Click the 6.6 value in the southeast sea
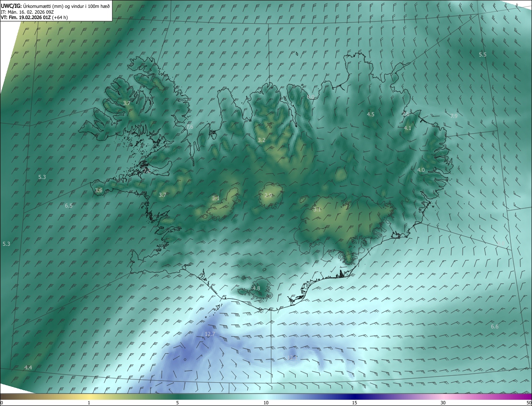The image size is (532, 406). coord(495,327)
